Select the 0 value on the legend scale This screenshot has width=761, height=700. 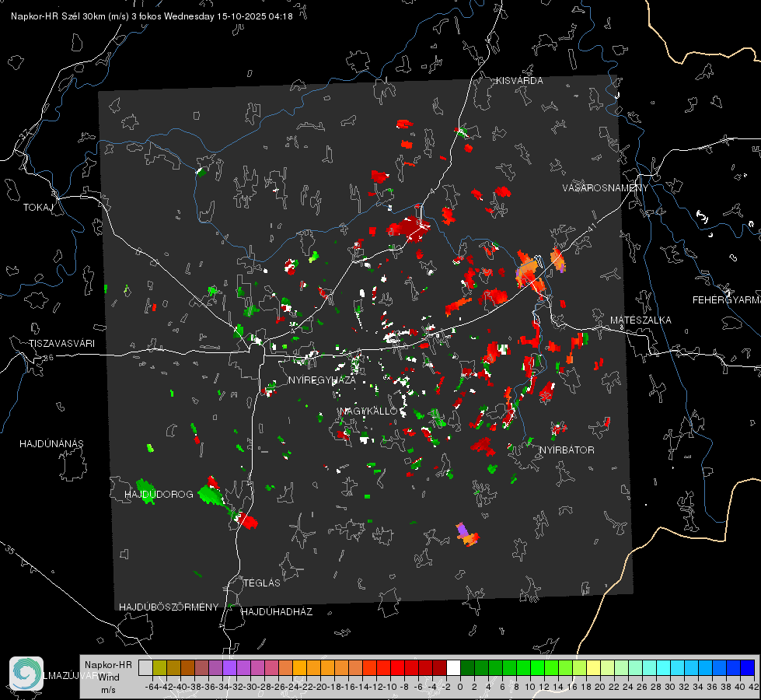pos(460,687)
